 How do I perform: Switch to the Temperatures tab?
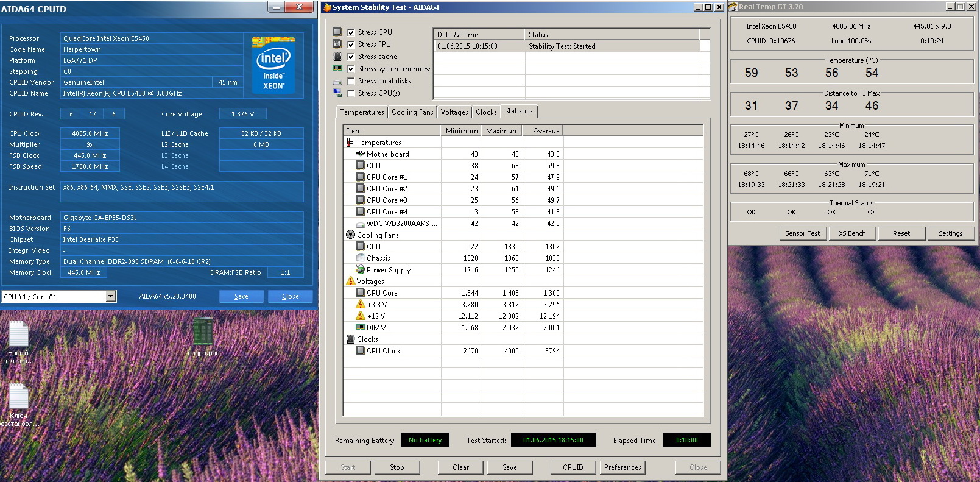(x=362, y=112)
